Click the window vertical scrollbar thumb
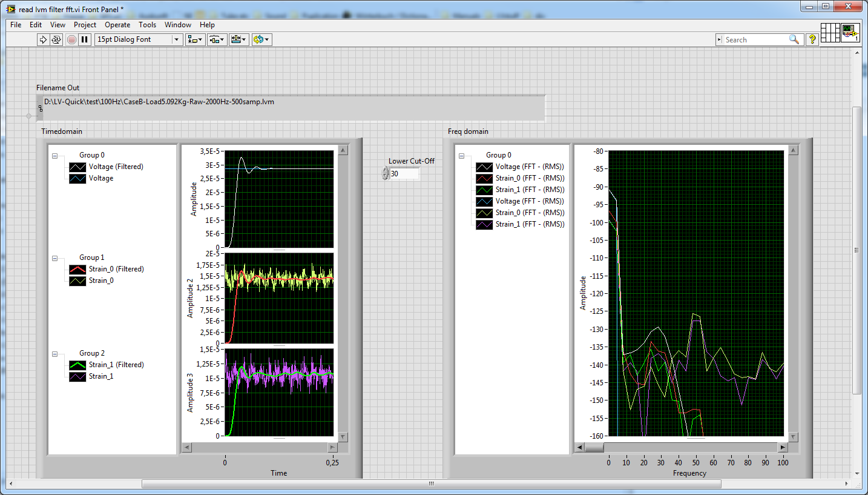Viewport: 868px width, 495px height. tap(856, 250)
